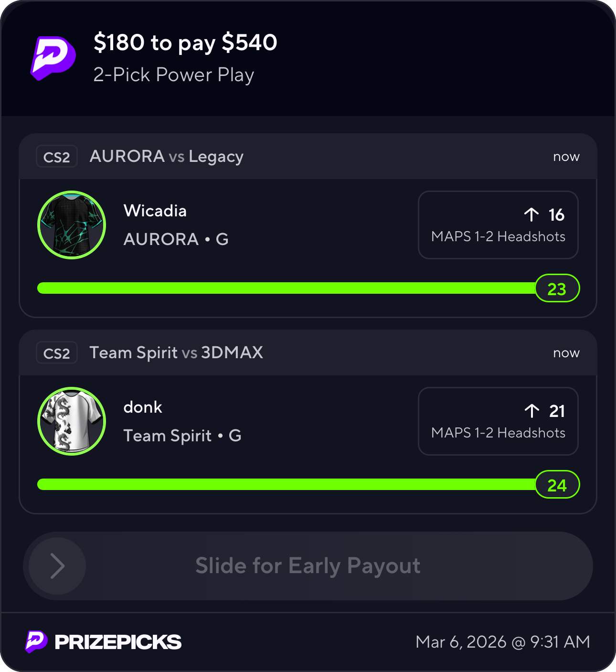The height and width of the screenshot is (672, 616).
Task: Click the CS2 badge for AURORA vs Legacy
Action: tap(57, 157)
